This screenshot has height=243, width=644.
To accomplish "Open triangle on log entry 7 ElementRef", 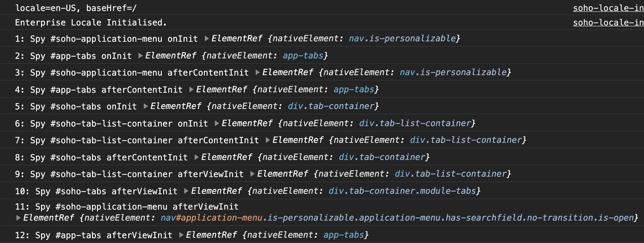I will click(268, 140).
